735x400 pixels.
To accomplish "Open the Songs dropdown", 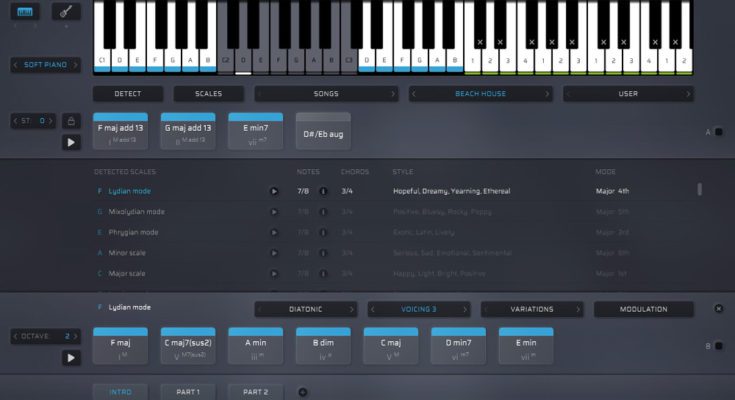I will point(326,94).
